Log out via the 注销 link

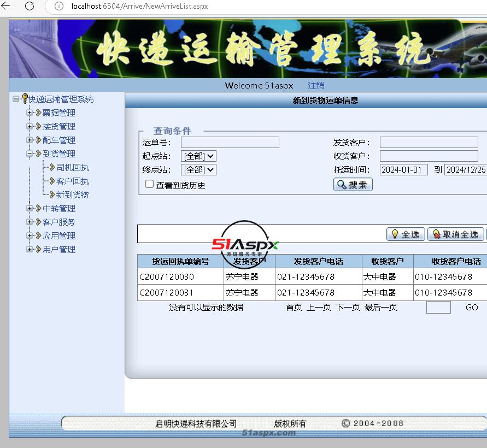coord(316,85)
